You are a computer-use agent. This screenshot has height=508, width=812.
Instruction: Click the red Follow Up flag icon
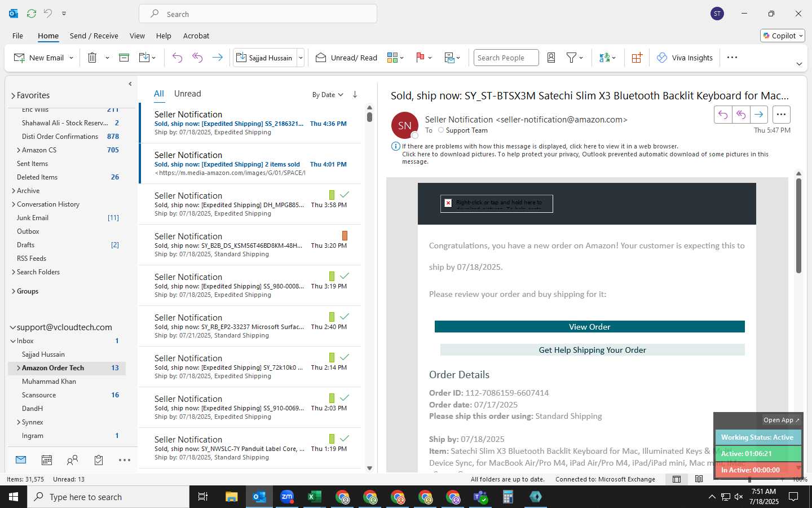click(420, 58)
